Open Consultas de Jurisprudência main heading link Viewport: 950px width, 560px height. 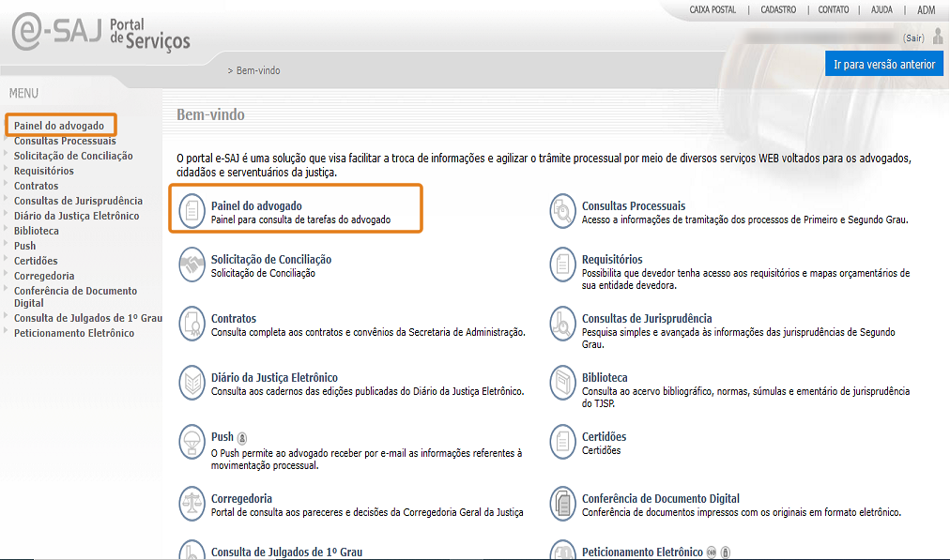tap(647, 318)
